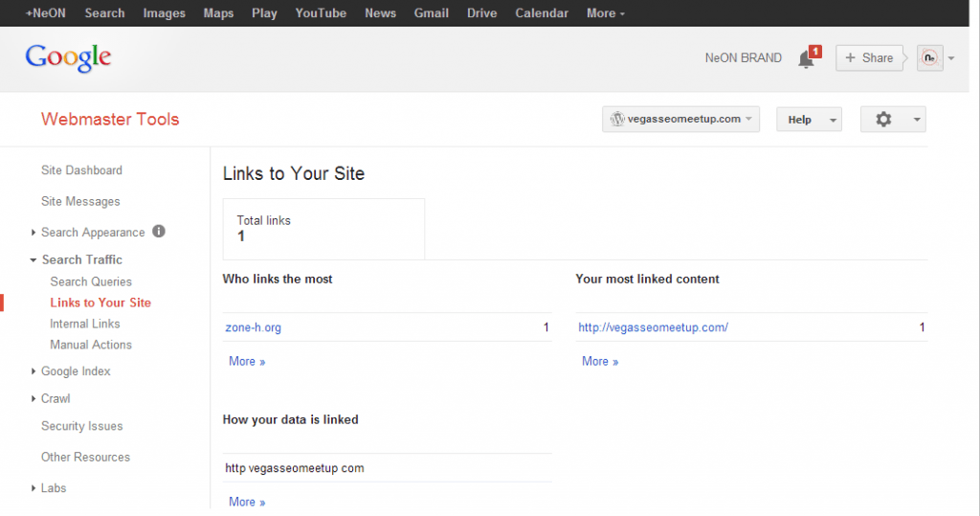Click the 'Who links the most' heading
This screenshot has height=516, width=980.
(278, 279)
